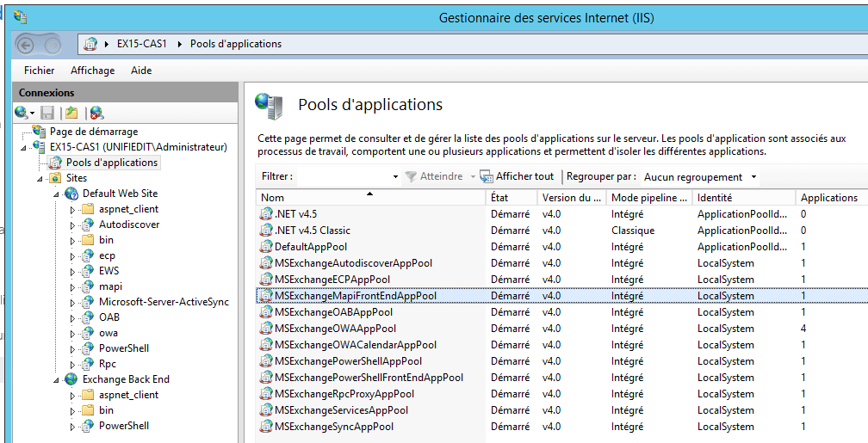Click the back navigation arrow
The width and height of the screenshot is (868, 443).
pos(25,44)
